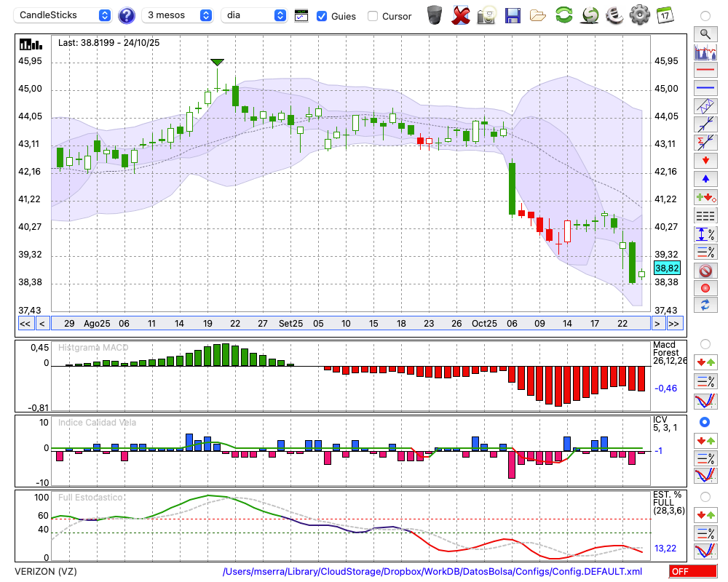Click the blue up arrow marker tool
The height and width of the screenshot is (582, 728).
pos(705,178)
